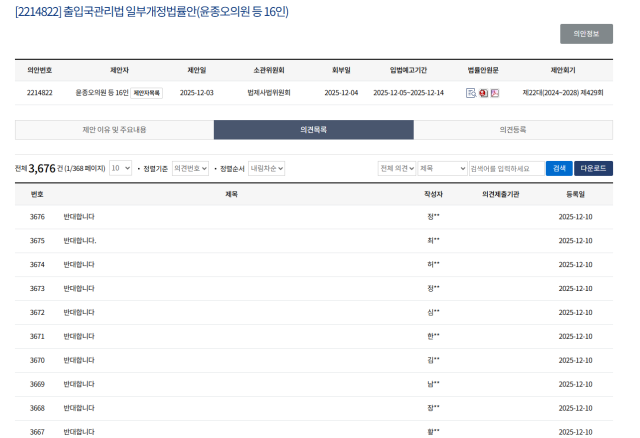The height and width of the screenshot is (438, 640).
Task: Click the bill title heading [2214822]
Action: [x=152, y=12]
